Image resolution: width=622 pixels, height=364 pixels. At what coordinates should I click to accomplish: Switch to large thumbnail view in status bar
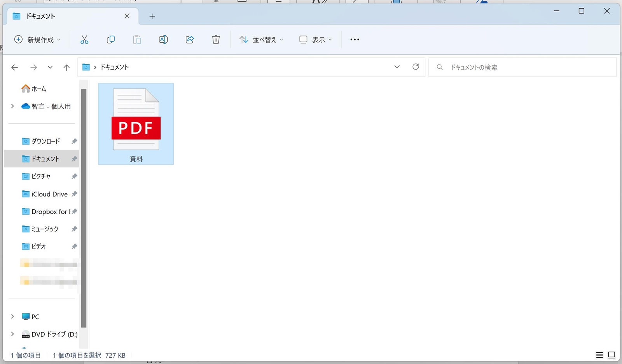click(x=611, y=355)
